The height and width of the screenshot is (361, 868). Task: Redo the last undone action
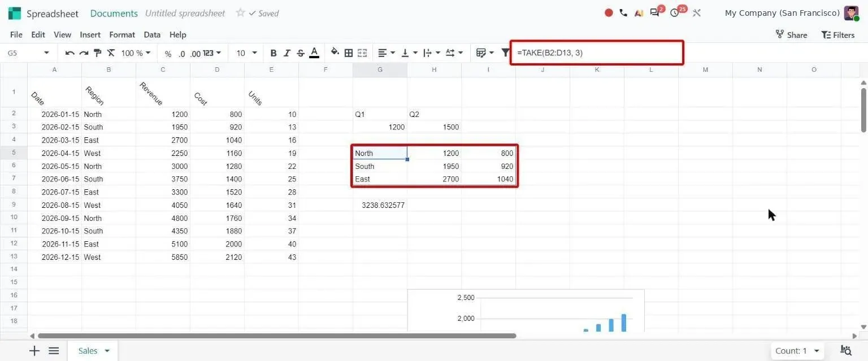[x=84, y=53]
